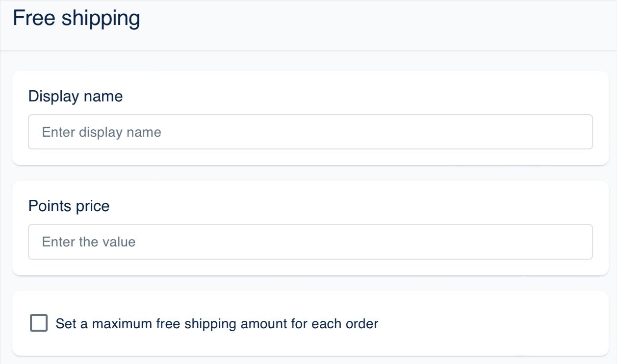Click the "Points price" field label
The height and width of the screenshot is (364, 617).
(69, 206)
